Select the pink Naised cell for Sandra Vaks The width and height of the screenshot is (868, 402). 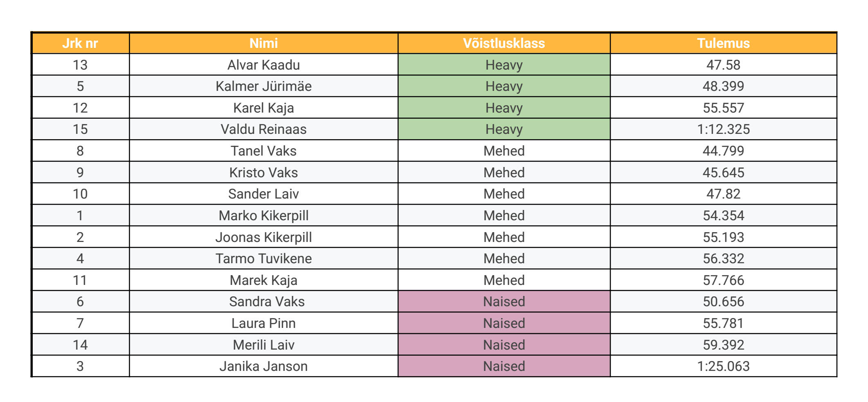504,302
